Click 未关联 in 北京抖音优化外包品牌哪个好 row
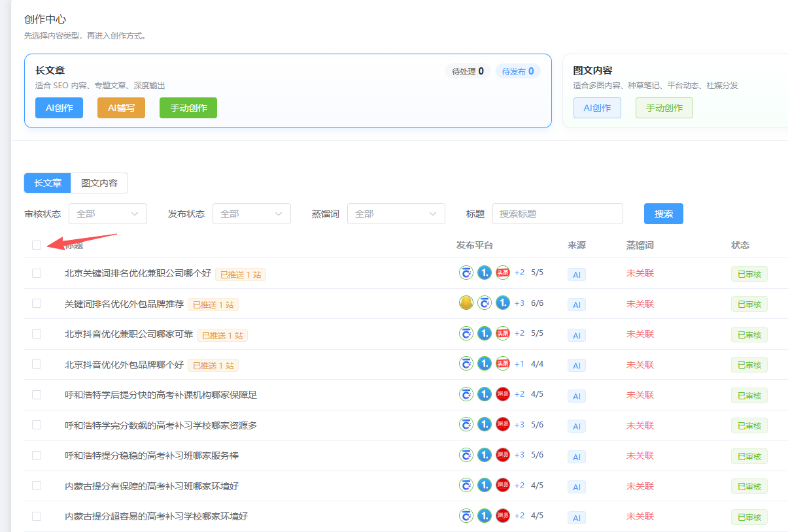788x532 pixels. (640, 364)
